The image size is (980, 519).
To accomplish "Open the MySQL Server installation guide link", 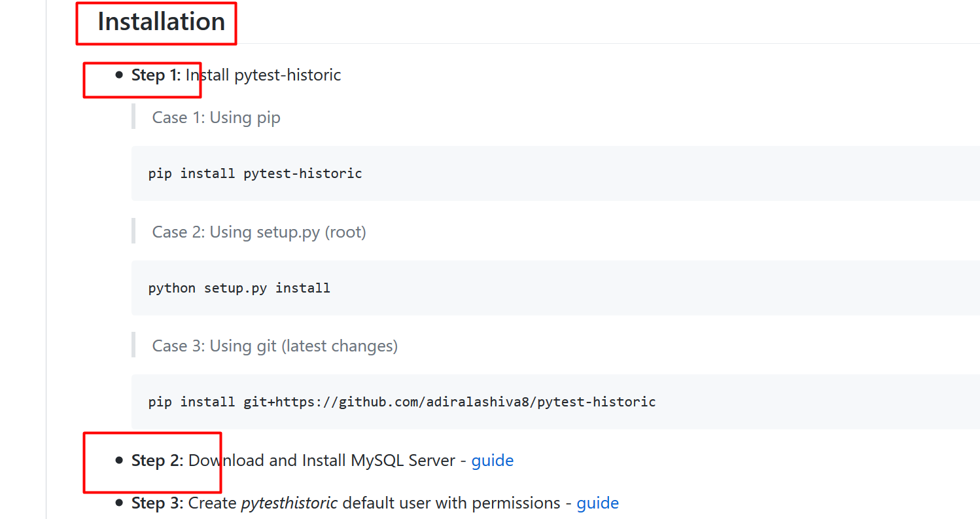I will tap(492, 460).
